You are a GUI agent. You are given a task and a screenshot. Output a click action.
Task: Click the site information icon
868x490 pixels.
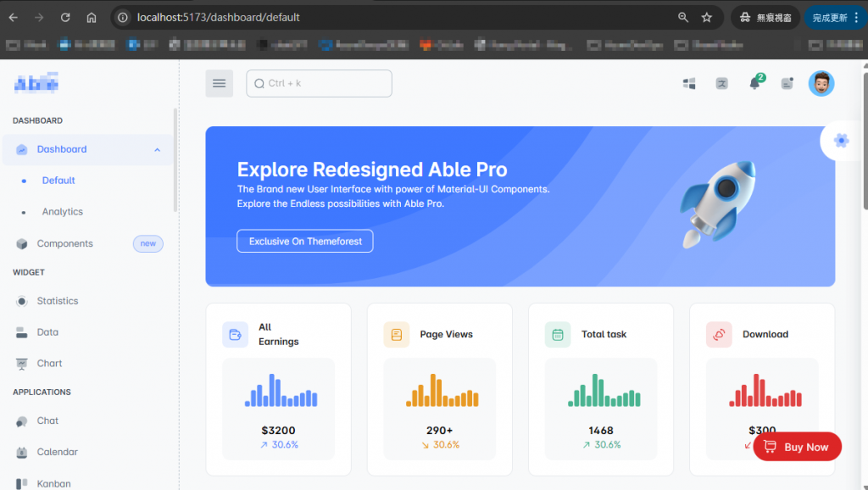123,18
